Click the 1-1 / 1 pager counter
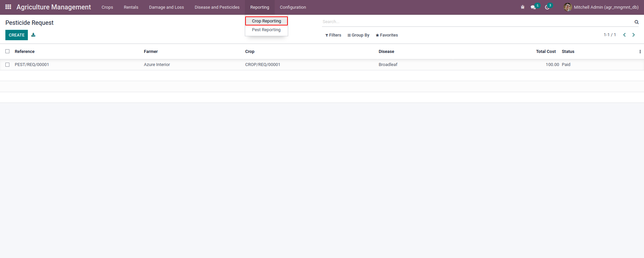Viewport: 644px width, 258px height. click(x=610, y=35)
